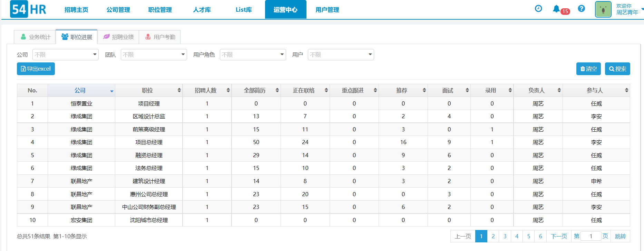The width and height of the screenshot is (644, 251).
Task: Open List库 menu
Action: (x=244, y=10)
